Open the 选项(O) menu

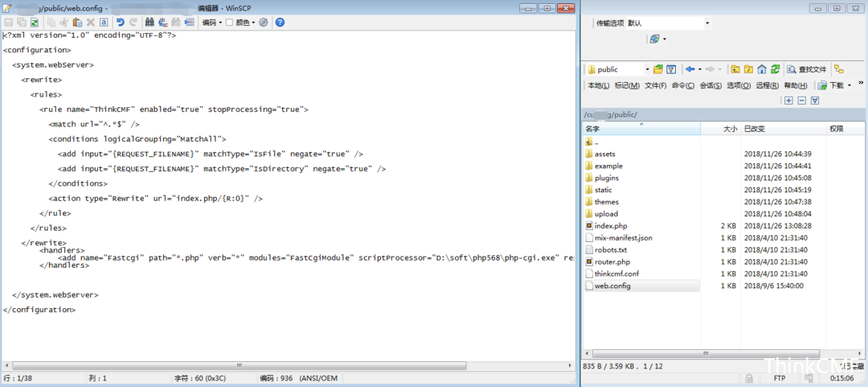pyautogui.click(x=739, y=85)
